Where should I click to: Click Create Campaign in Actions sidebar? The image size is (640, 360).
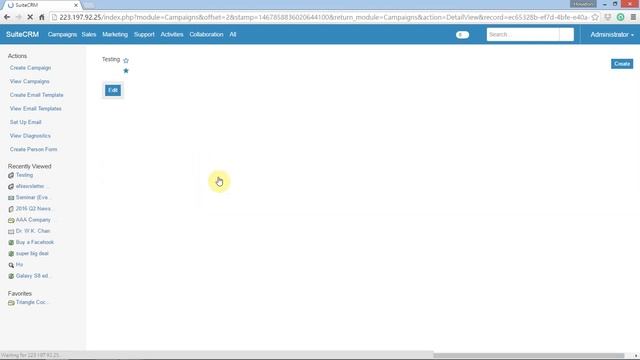pyautogui.click(x=31, y=68)
